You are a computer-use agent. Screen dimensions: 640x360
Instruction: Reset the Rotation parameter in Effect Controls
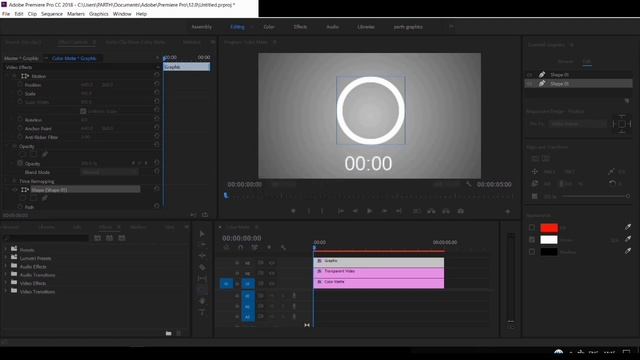[x=157, y=119]
